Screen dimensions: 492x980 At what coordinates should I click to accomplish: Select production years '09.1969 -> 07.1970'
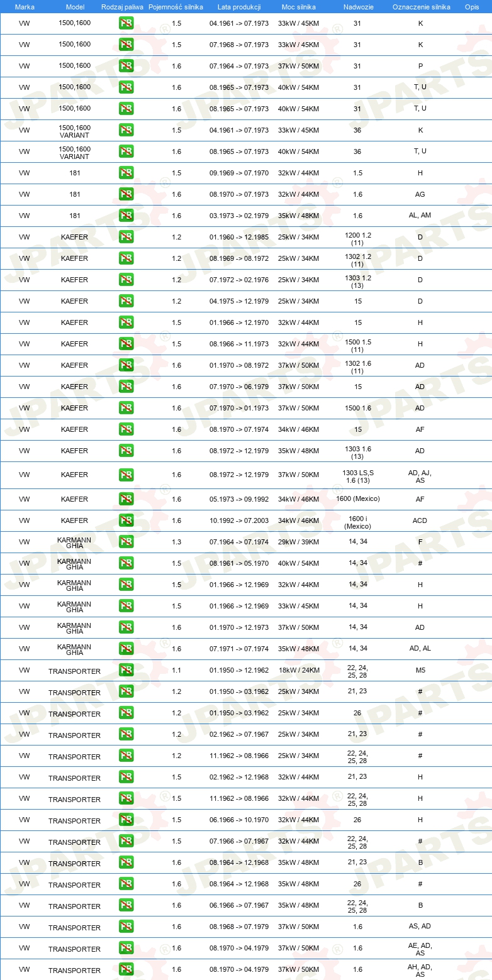(239, 173)
